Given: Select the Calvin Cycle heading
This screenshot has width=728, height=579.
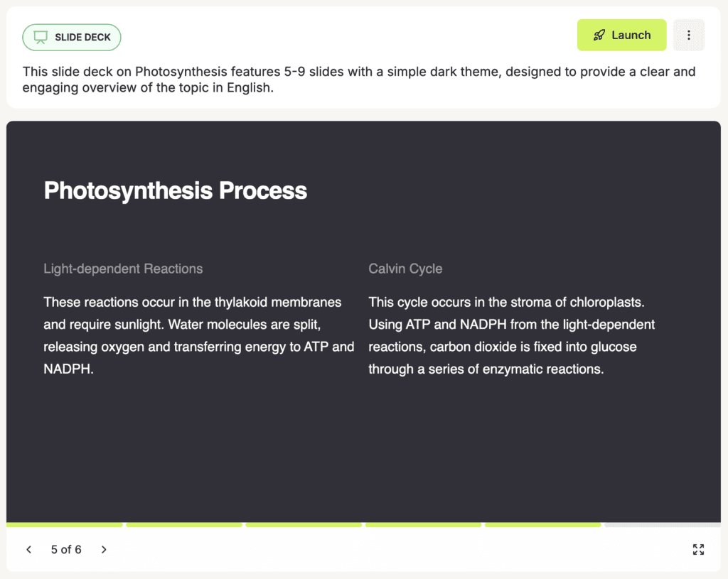Looking at the screenshot, I should click(405, 269).
